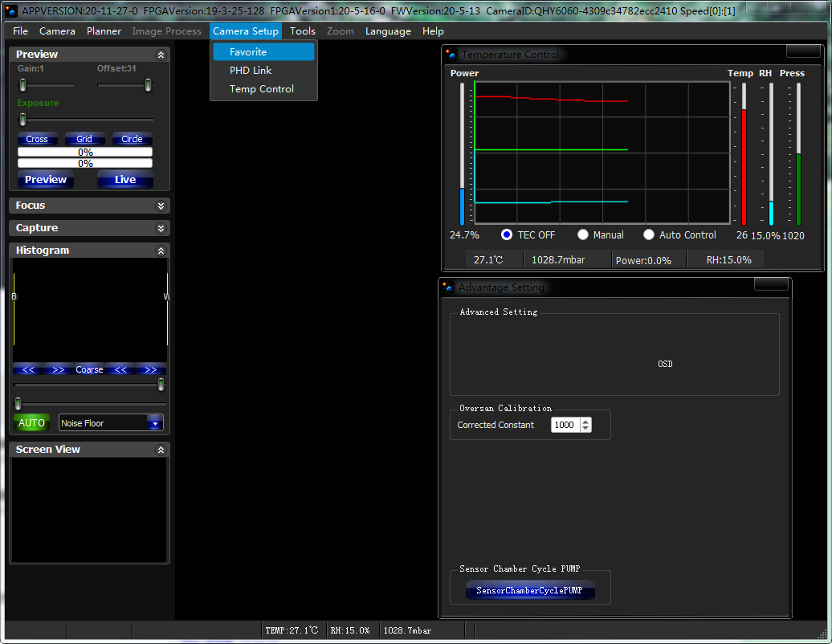Click the 1028.7mbar reading in Temperature Control
The width and height of the screenshot is (832, 644).
[x=558, y=260]
